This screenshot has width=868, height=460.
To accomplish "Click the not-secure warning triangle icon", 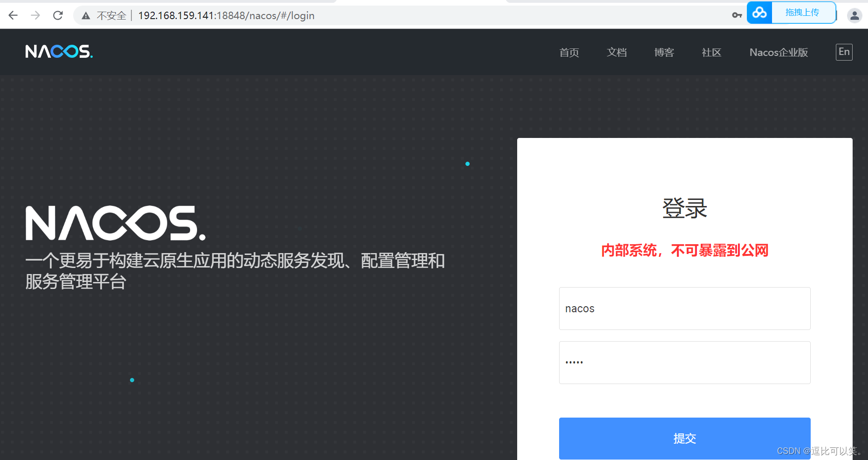I will click(x=86, y=16).
